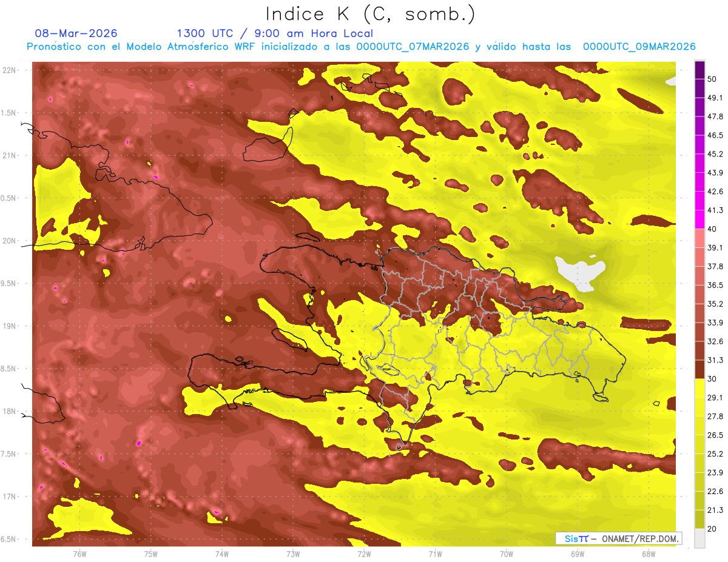The height and width of the screenshot is (562, 728).
Task: Click the colorbar value "20"
Action: coord(713,529)
